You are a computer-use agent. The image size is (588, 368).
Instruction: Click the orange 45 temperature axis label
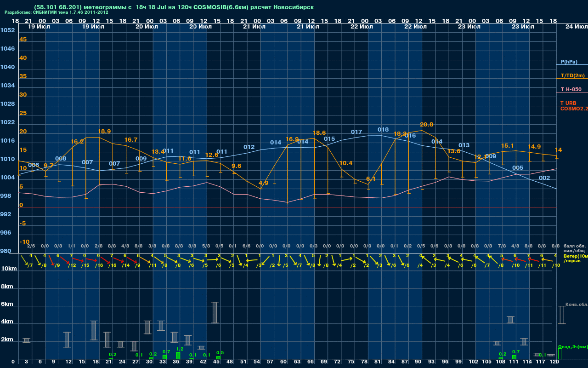pos(23,40)
